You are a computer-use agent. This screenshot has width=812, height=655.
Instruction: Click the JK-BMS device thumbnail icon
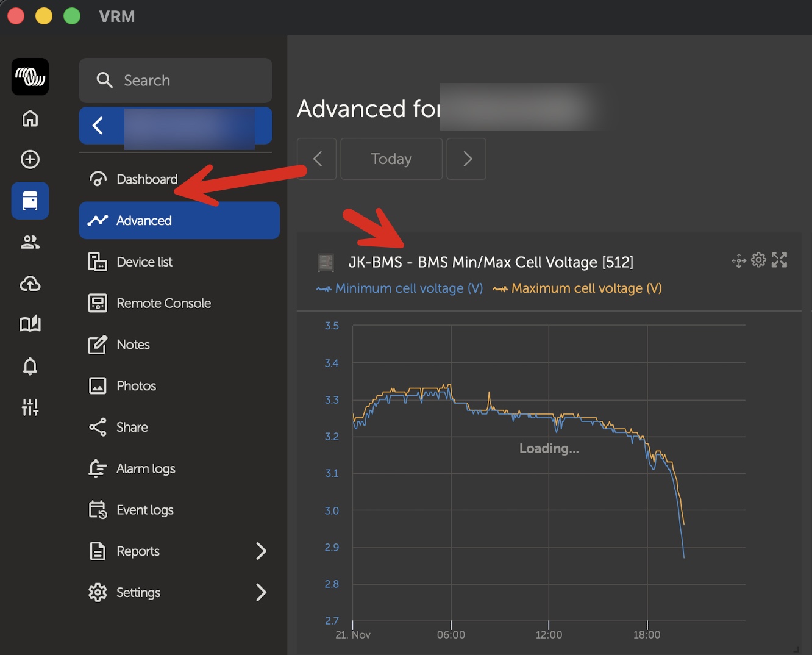[x=326, y=262]
